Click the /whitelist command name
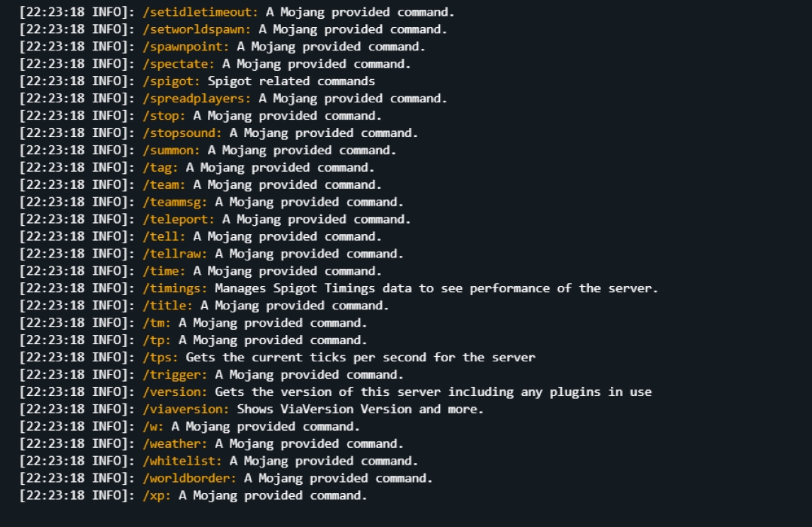The image size is (812, 527). tap(182, 462)
